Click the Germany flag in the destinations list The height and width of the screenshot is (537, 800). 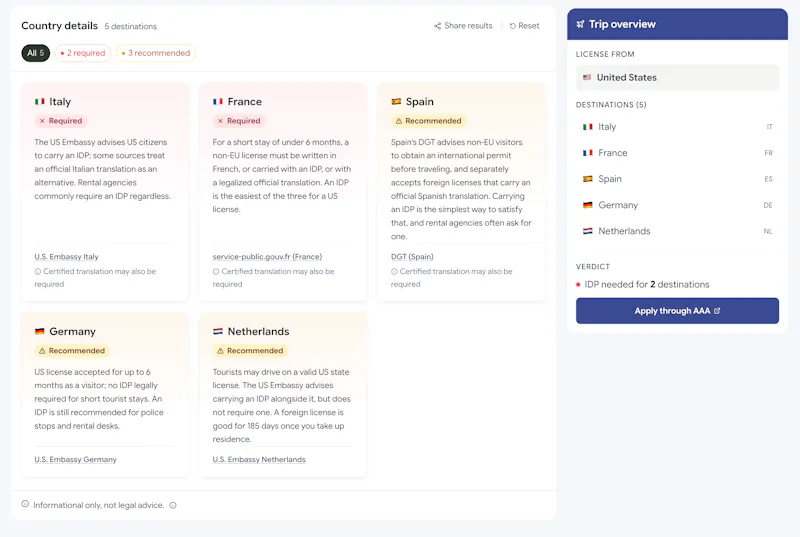point(588,205)
